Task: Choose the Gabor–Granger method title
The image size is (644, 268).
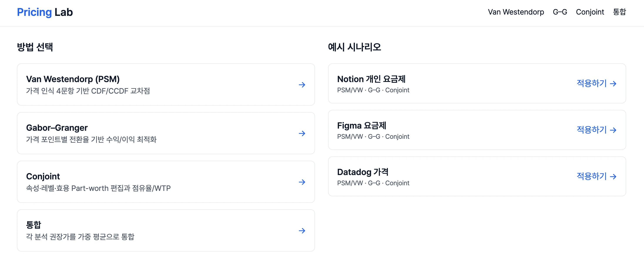Action: coord(57,128)
